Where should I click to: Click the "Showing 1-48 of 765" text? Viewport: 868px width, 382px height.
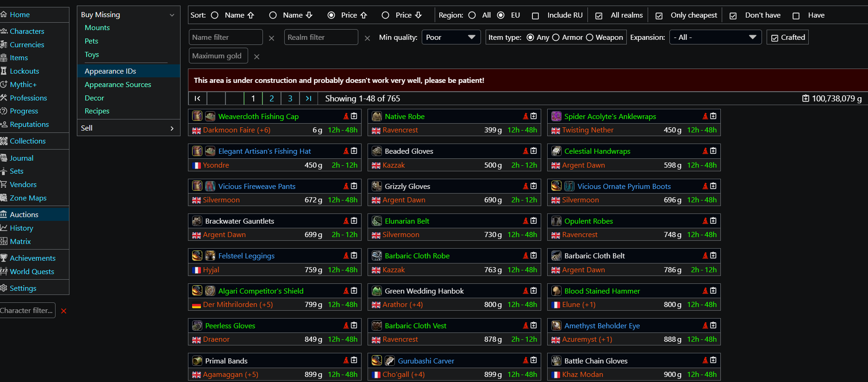[362, 99]
